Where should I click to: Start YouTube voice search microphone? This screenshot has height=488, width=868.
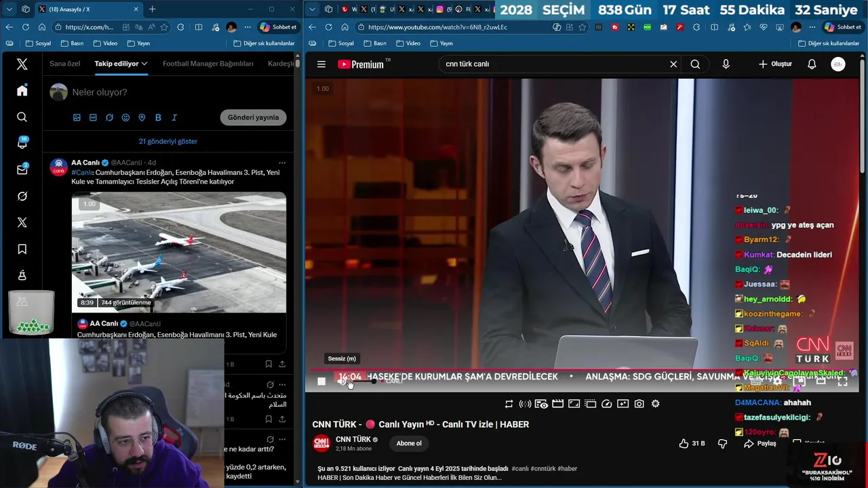pyautogui.click(x=726, y=64)
